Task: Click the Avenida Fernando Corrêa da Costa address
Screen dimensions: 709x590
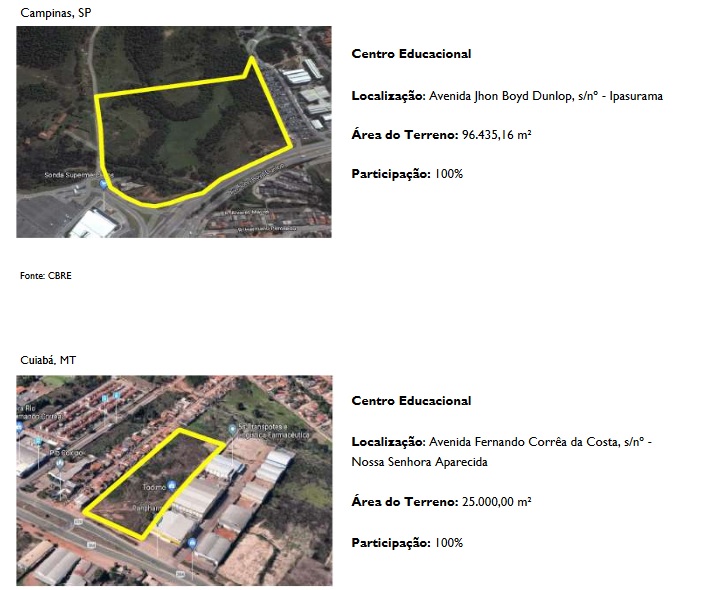Action: click(x=539, y=442)
